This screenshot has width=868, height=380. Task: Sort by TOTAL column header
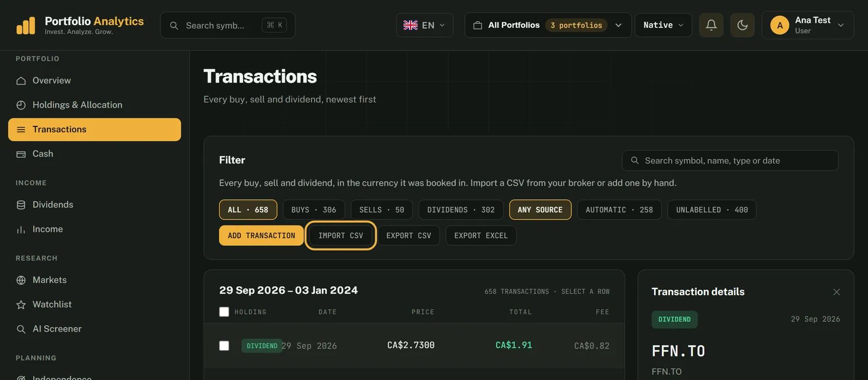pyautogui.click(x=521, y=312)
